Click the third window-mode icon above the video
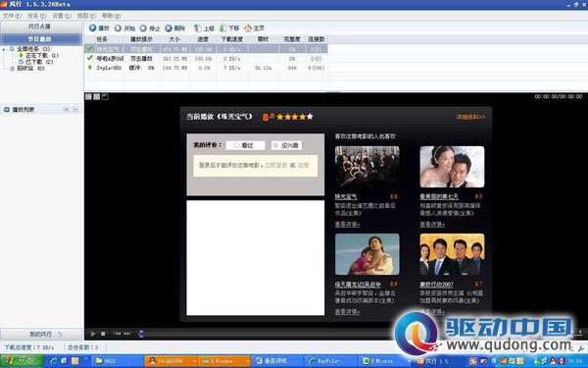The width and height of the screenshot is (588, 368). pos(105,97)
